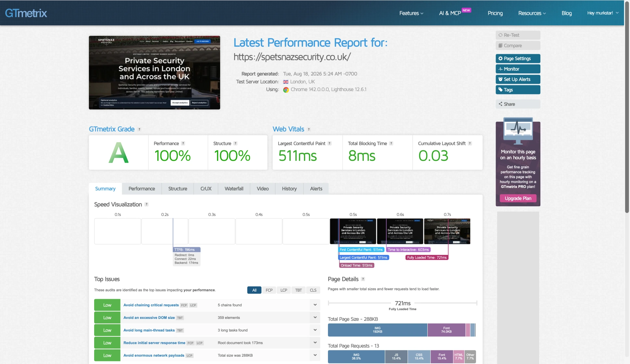Open the Features menu
Viewport: 630px width, 364px height.
point(411,13)
